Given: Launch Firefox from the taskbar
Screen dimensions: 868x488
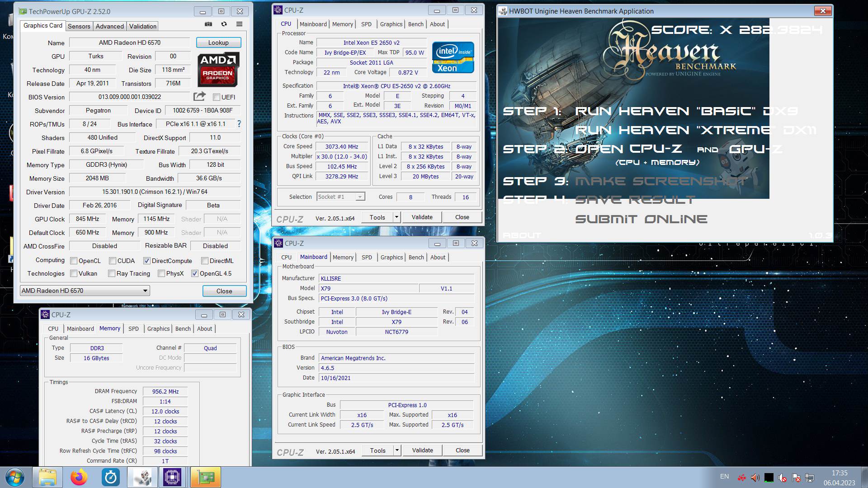Looking at the screenshot, I should [x=79, y=478].
